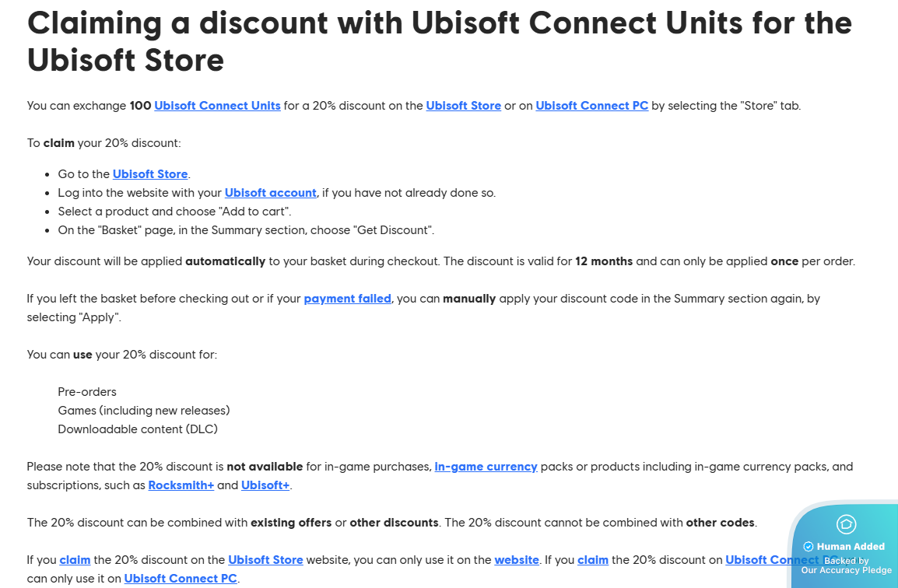The height and width of the screenshot is (588, 898).
Task: Visit the Ubisoft+ subscription link
Action: point(265,485)
